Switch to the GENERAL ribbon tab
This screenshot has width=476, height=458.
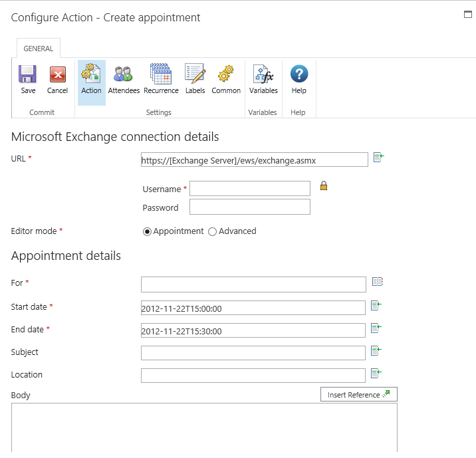click(38, 49)
